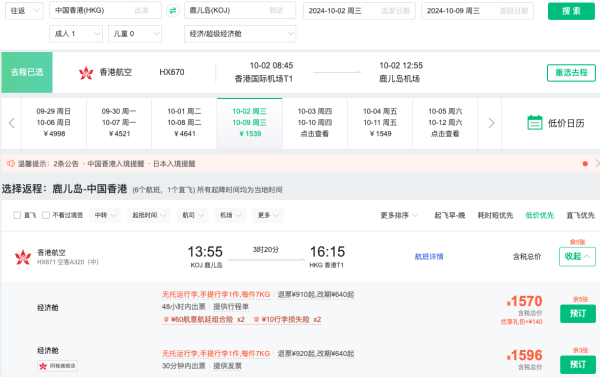Show previous dates with left arrow
The image size is (600, 377).
tap(11, 123)
